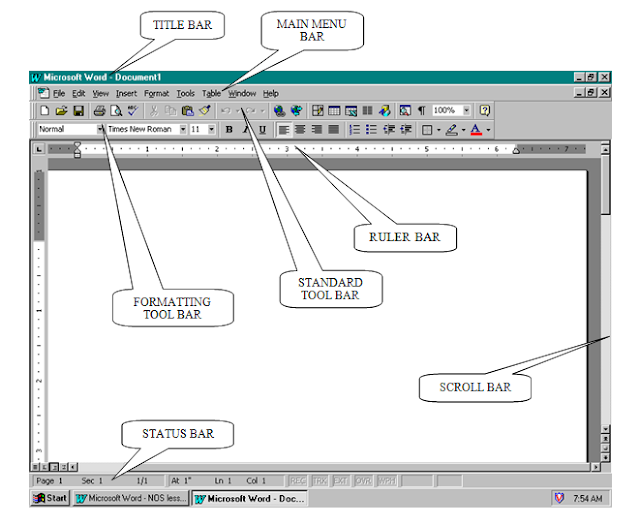Toggle Bold formatting

(229, 130)
